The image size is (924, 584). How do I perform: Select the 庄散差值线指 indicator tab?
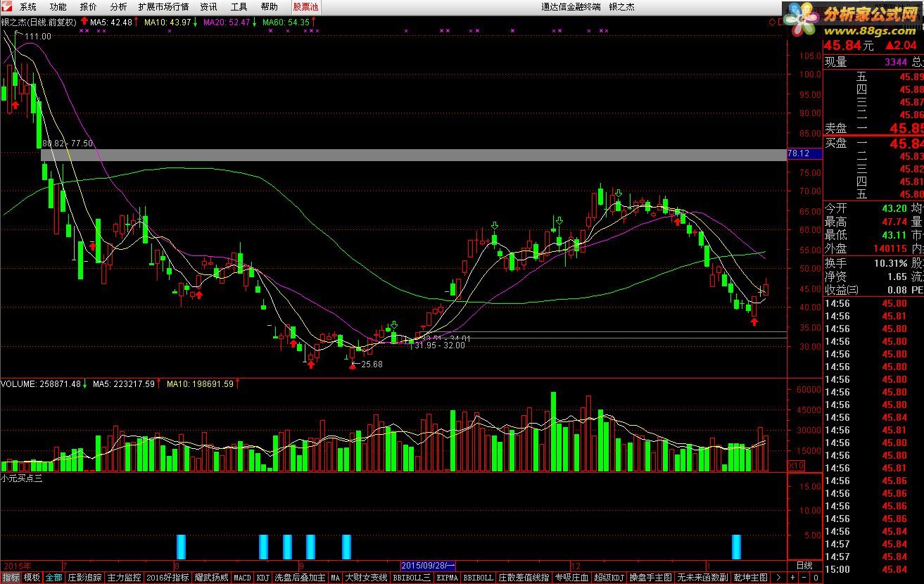pyautogui.click(x=524, y=578)
